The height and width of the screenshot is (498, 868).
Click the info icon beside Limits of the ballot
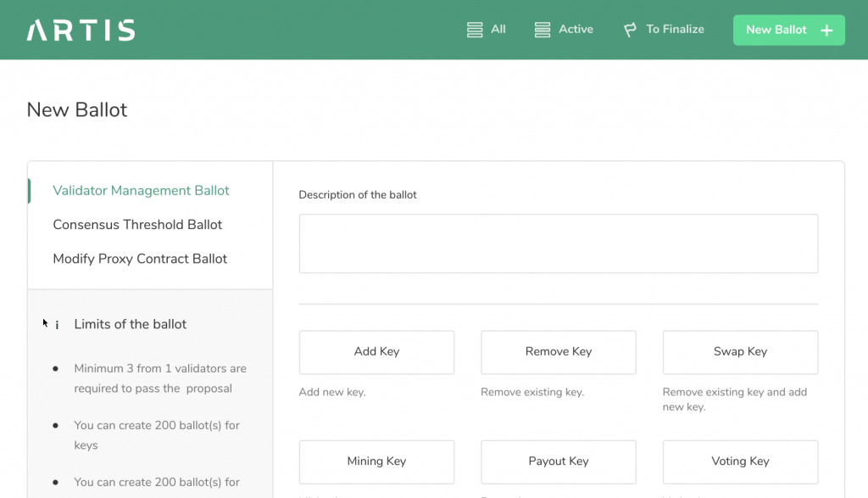tap(57, 325)
